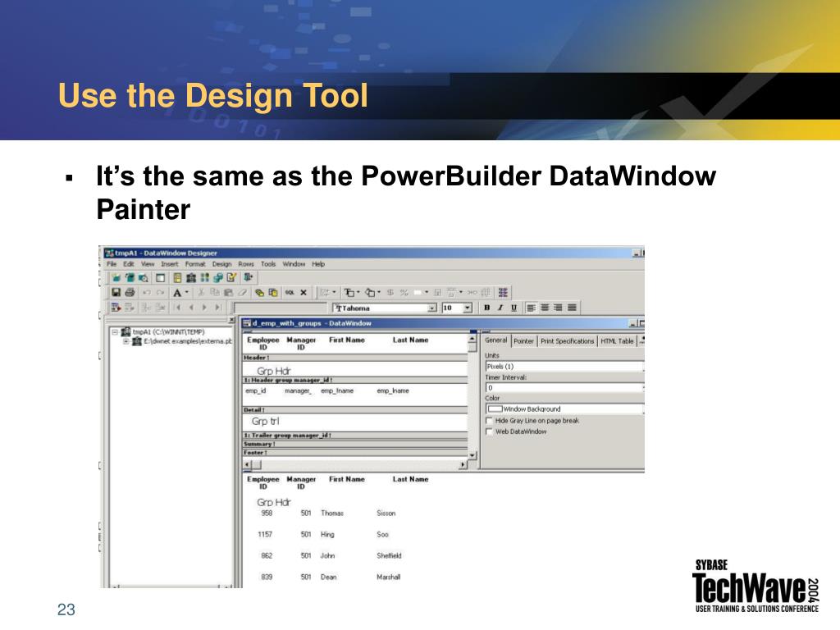Viewport: 840px width, 630px height.
Task: Open the File menu
Action: point(112,264)
